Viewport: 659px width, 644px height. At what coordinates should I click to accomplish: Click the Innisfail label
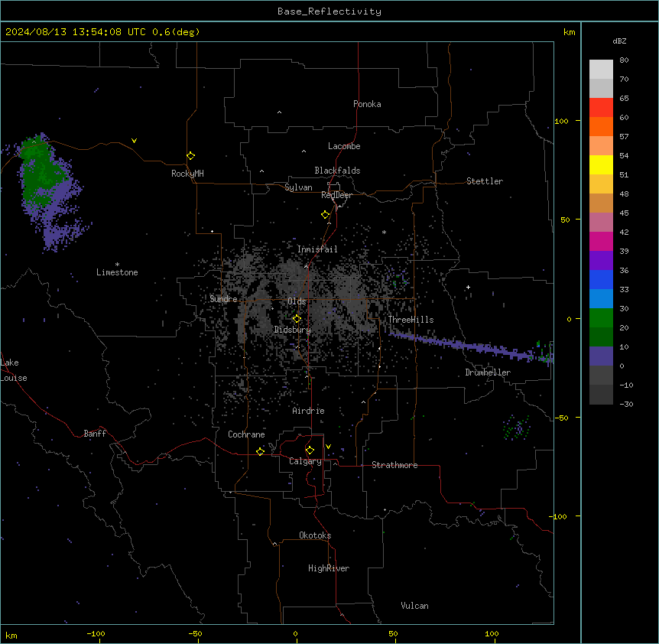(x=317, y=249)
